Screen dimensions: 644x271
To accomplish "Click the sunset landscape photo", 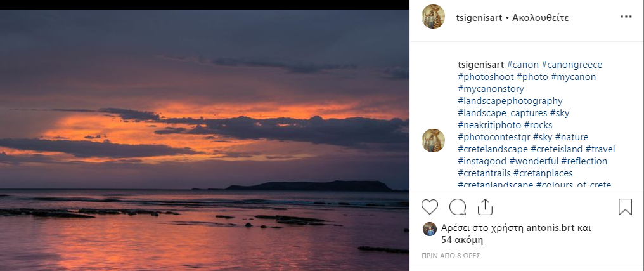I will click(x=204, y=140).
